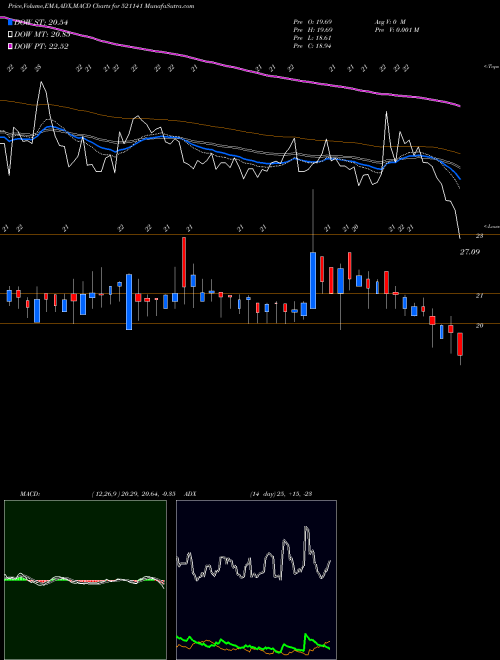Click ADX values '(14 day) 25, +15, -28'

(x=280, y=494)
